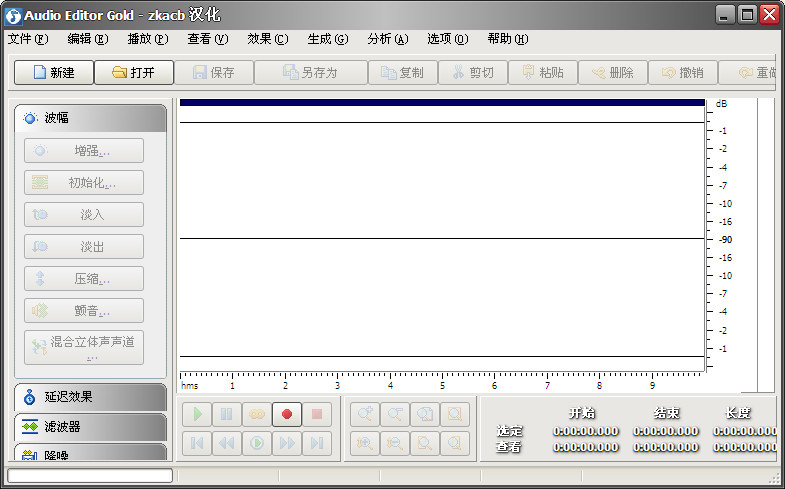Click the last zoom icon in bottom row
Image resolution: width=785 pixels, height=489 pixels.
pos(455,443)
